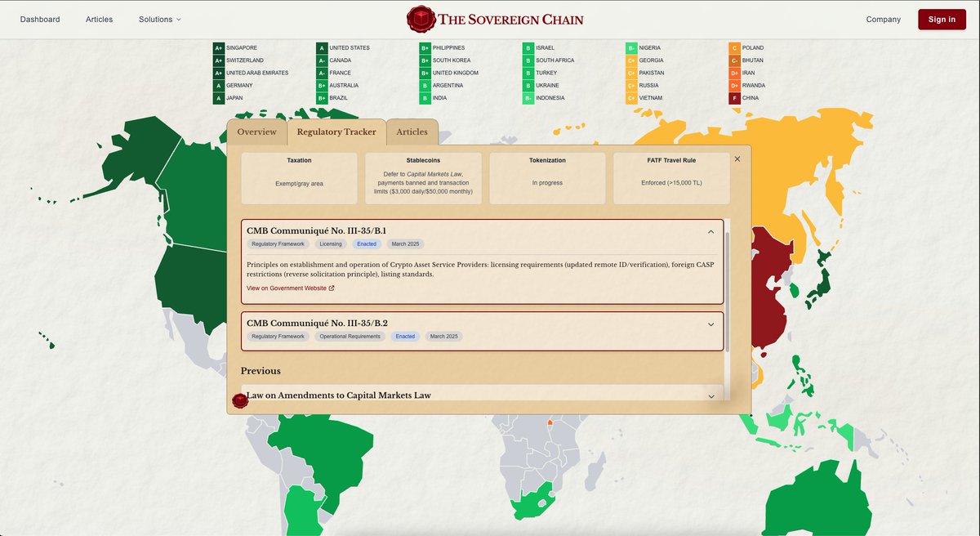Select CANADA in the ranking legend

coord(341,60)
